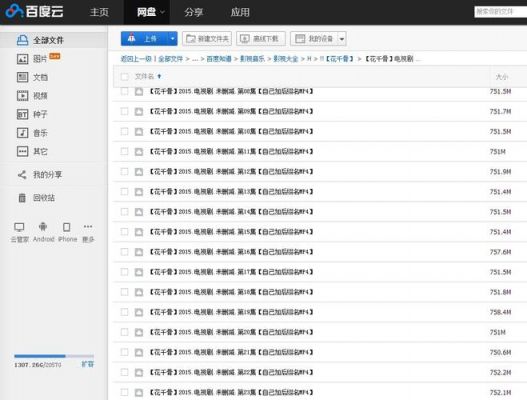Click the 大小 column header
Viewport: 527px width, 400px height.
pyautogui.click(x=501, y=77)
